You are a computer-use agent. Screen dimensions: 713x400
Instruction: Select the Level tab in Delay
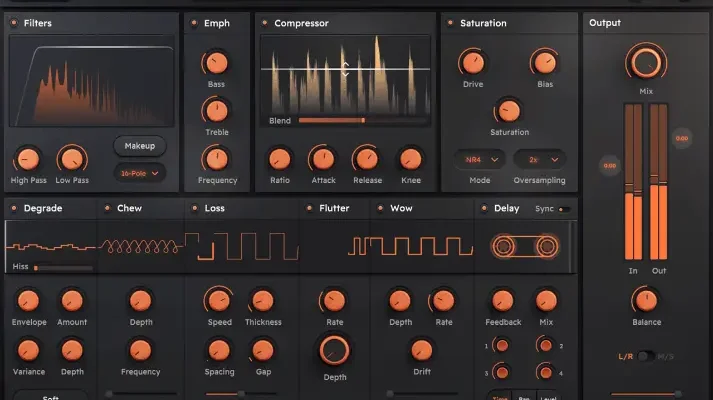(x=548, y=396)
